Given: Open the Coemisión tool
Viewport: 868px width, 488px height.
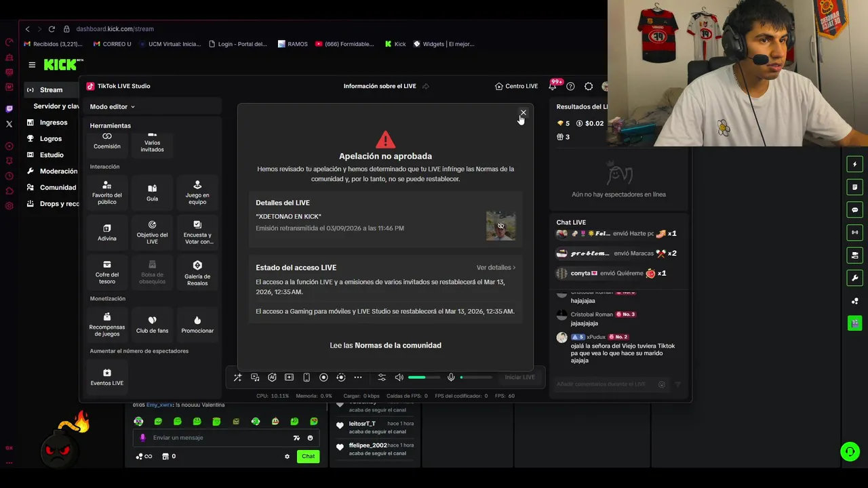Looking at the screenshot, I should pyautogui.click(x=107, y=142).
